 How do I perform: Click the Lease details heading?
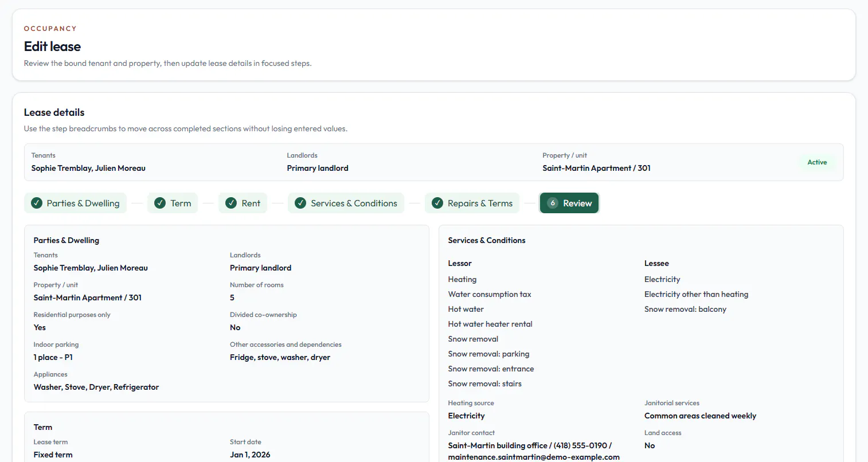coord(54,112)
